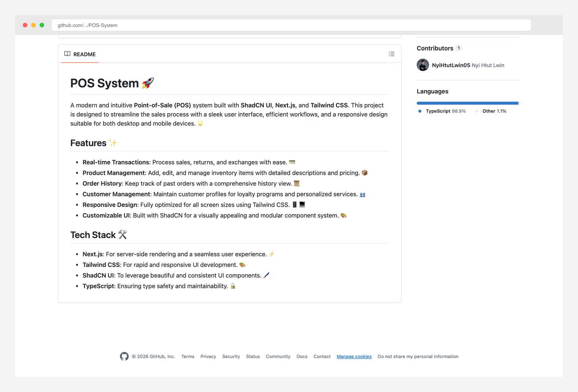Screen dimensions: 578x392
Task: Click the bold text Real-time Transactions
Action: coord(116,162)
